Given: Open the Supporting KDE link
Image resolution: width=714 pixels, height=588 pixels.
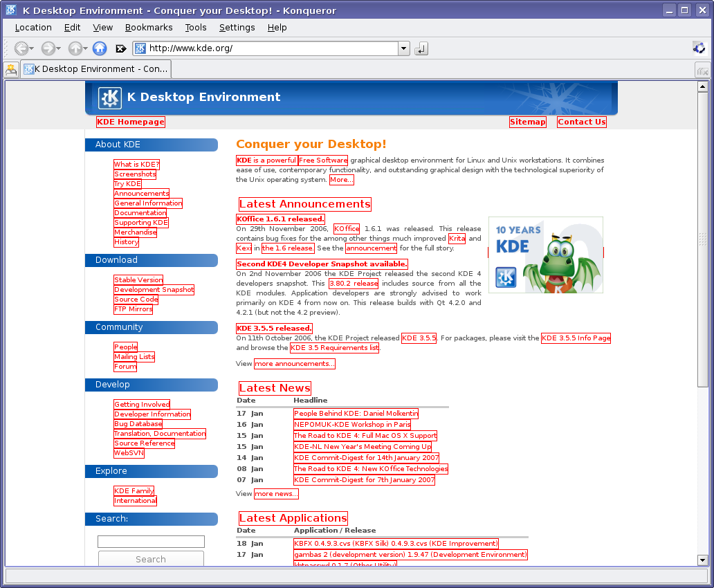Looking at the screenshot, I should 141,222.
